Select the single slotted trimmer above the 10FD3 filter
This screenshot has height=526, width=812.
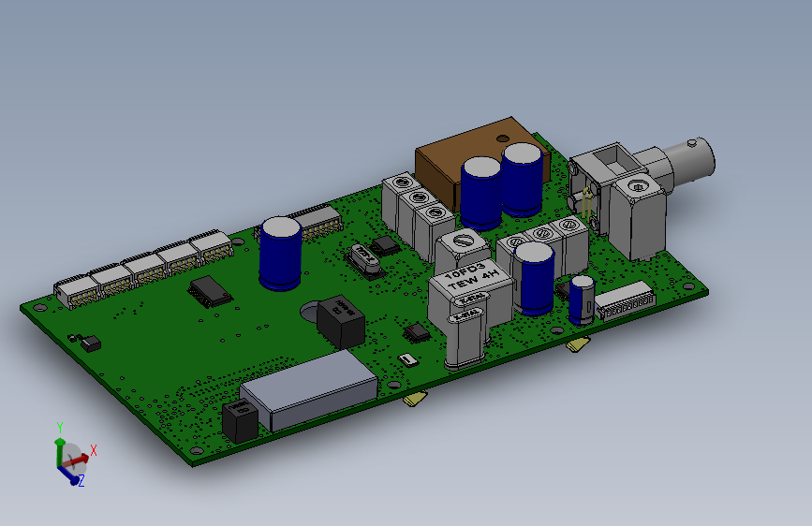click(462, 250)
